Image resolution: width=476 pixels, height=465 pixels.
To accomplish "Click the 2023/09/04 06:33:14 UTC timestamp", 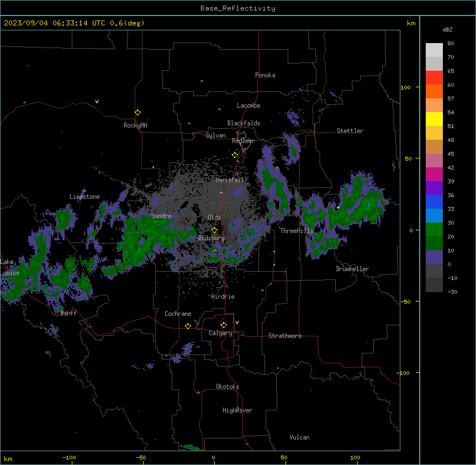I will tap(54, 23).
